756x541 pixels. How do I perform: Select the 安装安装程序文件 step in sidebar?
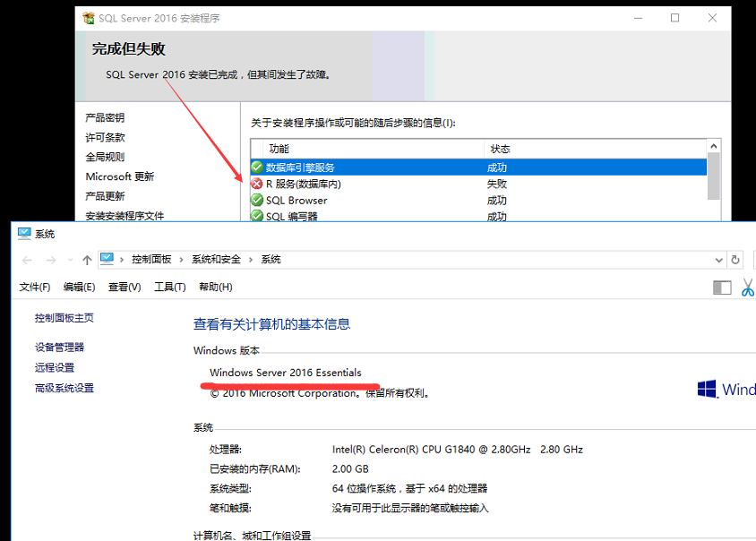point(125,216)
